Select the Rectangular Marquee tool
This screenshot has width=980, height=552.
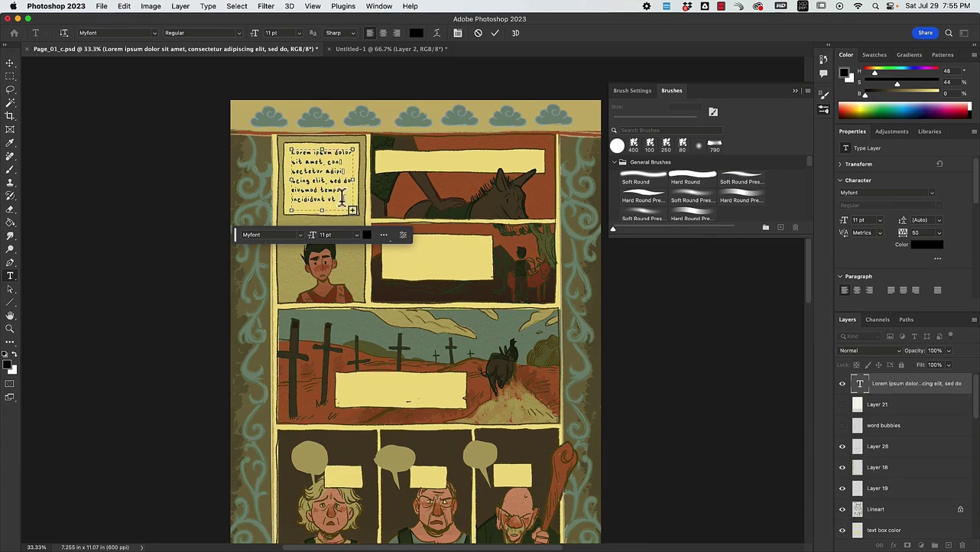click(x=10, y=76)
